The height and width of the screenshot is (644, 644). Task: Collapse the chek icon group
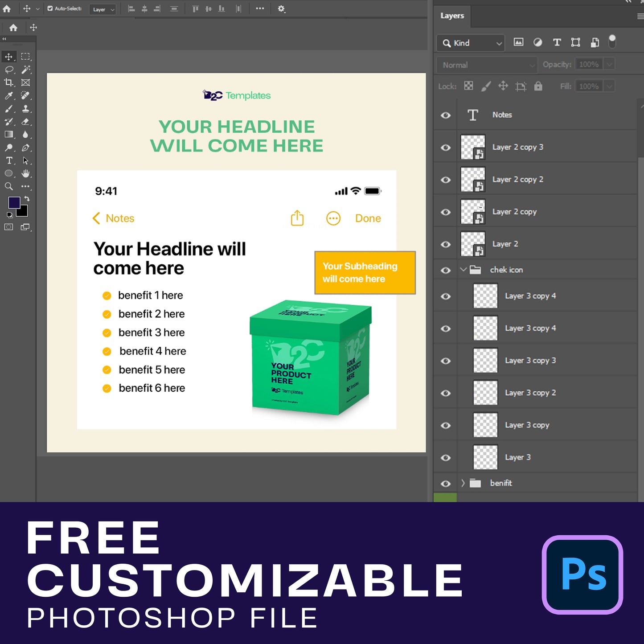click(x=463, y=270)
